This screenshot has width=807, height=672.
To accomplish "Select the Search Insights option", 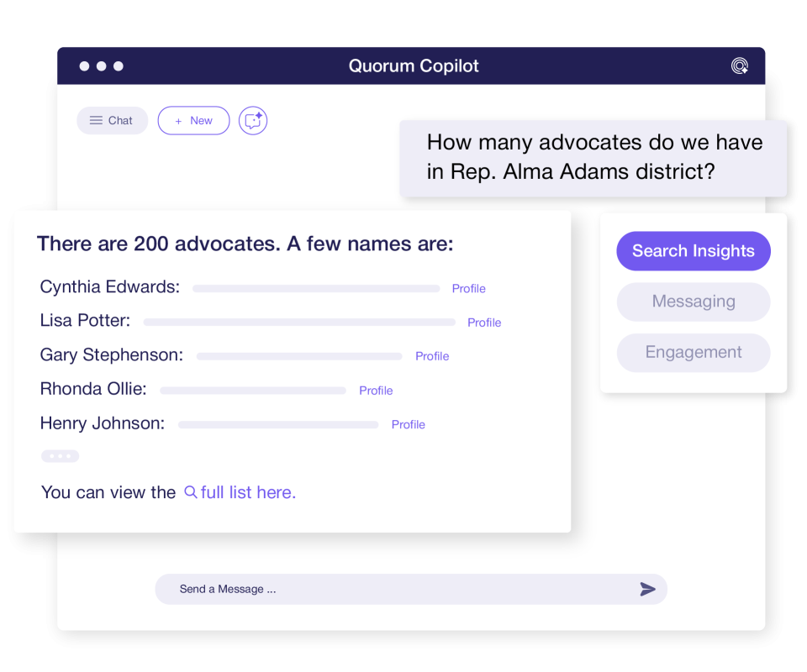I will pos(693,250).
